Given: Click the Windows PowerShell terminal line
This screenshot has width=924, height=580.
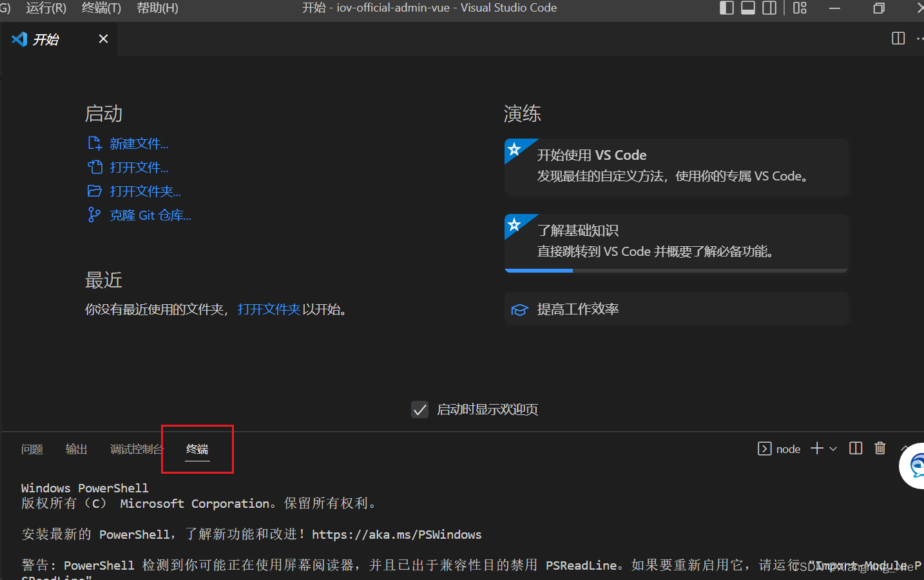Looking at the screenshot, I should click(84, 488).
